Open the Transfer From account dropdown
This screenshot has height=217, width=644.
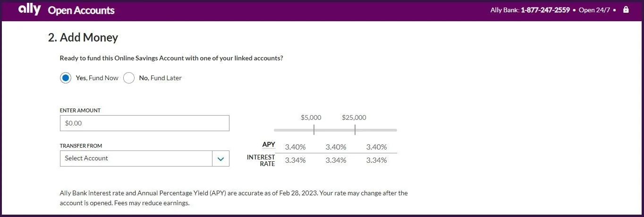(137, 159)
